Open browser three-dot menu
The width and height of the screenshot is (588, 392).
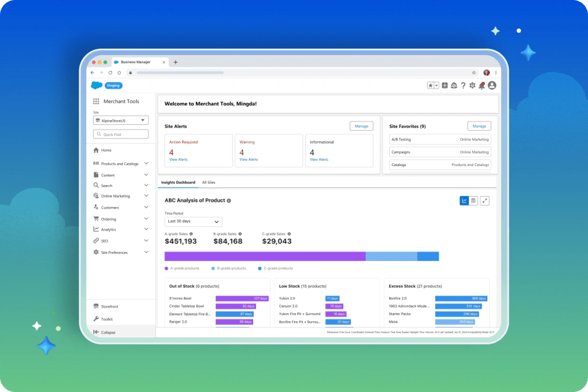click(496, 72)
